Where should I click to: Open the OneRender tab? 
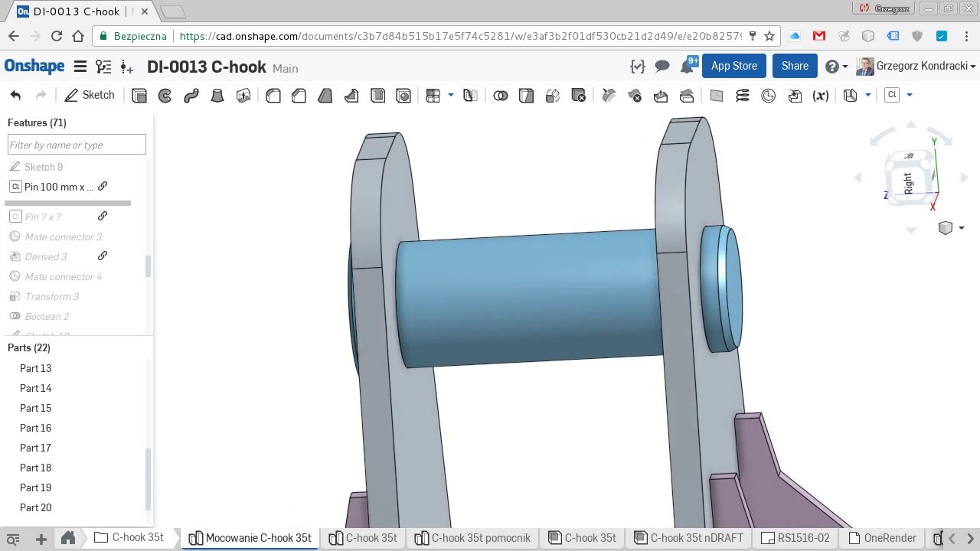point(882,538)
